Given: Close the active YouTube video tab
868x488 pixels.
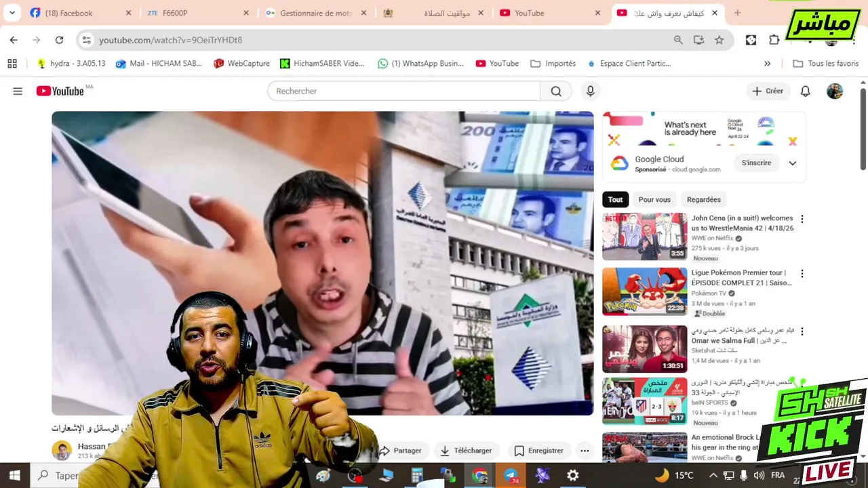Looking at the screenshot, I should (714, 13).
